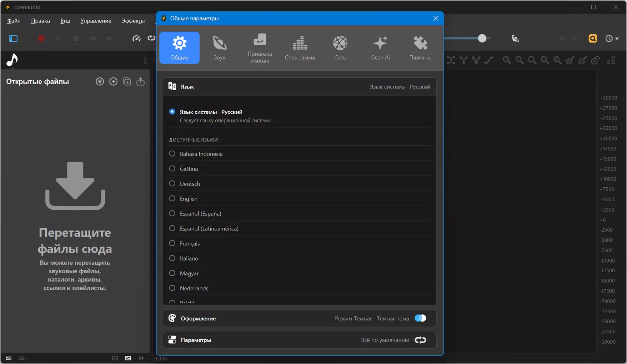Click the zoom in magnifier icon
This screenshot has width=627, height=364.
click(507, 60)
